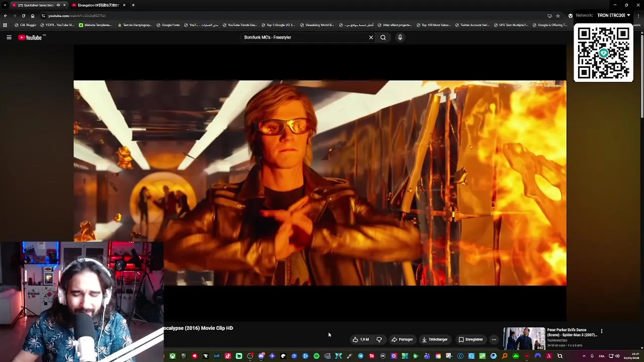The height and width of the screenshot is (362, 644).
Task: Open the CS6 Pluggin bookmark
Action: click(x=26, y=25)
